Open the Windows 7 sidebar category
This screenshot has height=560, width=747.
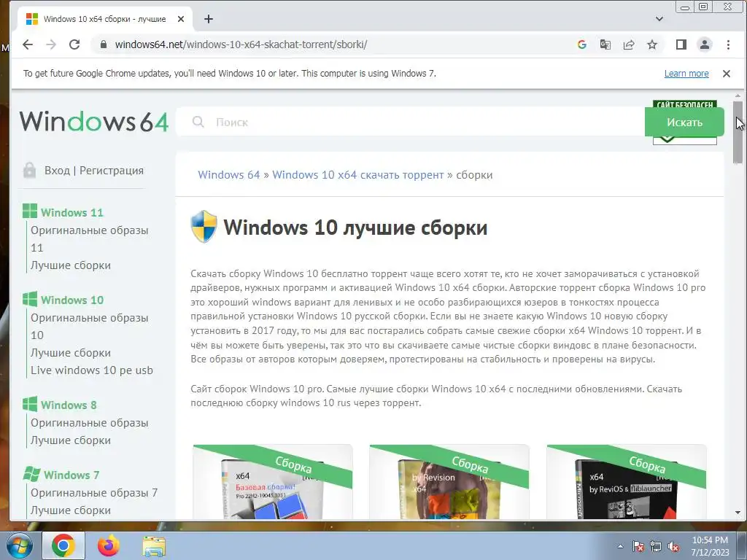tap(71, 475)
